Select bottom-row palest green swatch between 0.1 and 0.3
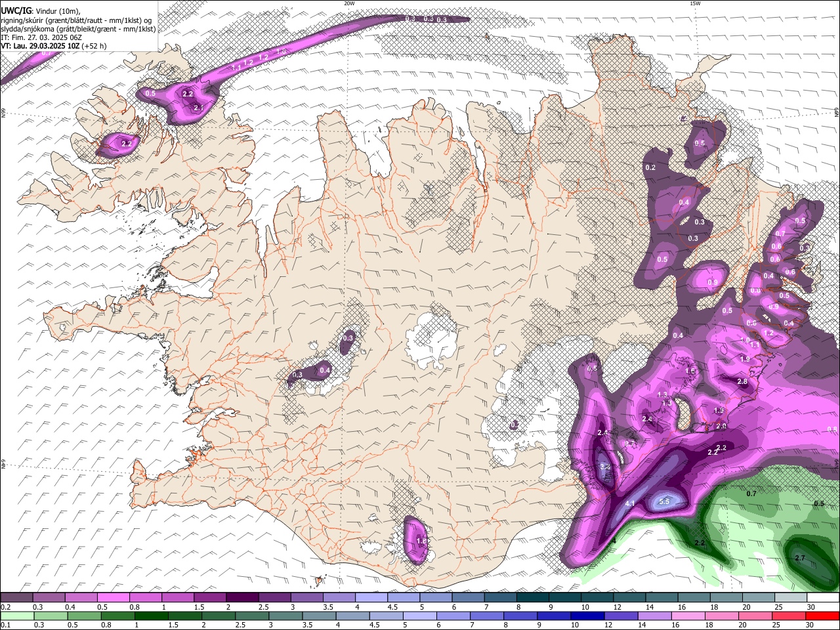The height and width of the screenshot is (630, 840). click(17, 616)
